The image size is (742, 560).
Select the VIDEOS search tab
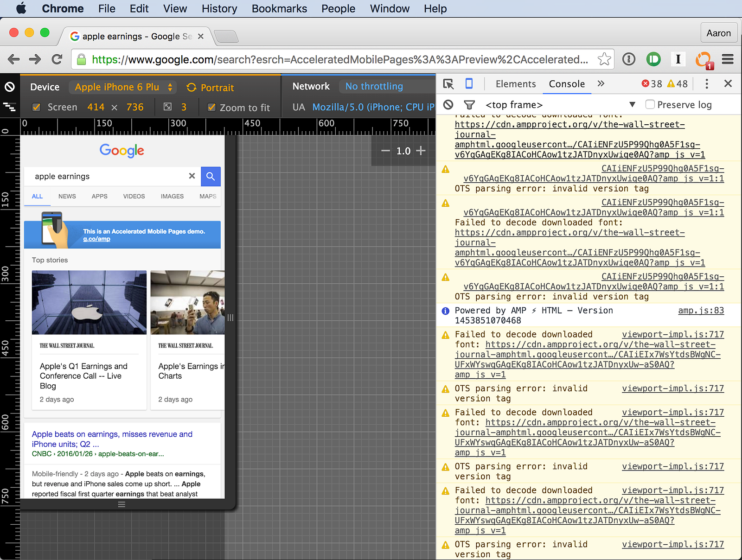tap(134, 196)
